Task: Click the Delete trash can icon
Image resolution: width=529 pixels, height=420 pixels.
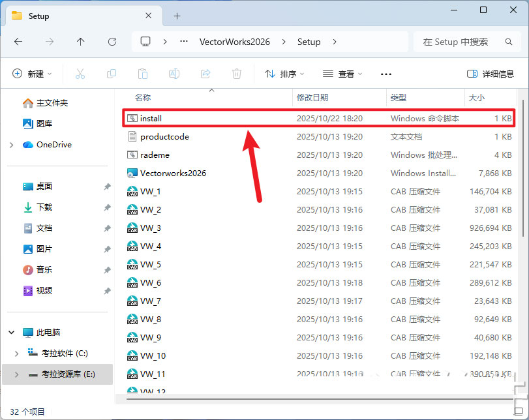Action: pos(237,74)
